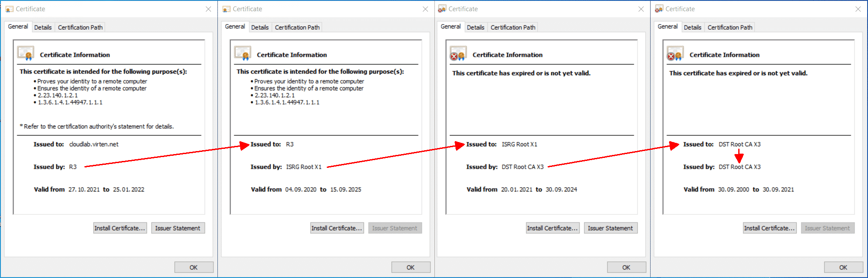Click the expired certificate icon in the window issued to DST Root CA X3

click(x=675, y=53)
